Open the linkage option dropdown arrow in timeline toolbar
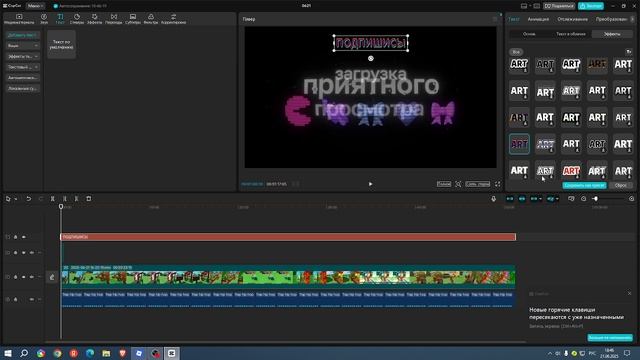This screenshot has width=640, height=360. (x=540, y=199)
